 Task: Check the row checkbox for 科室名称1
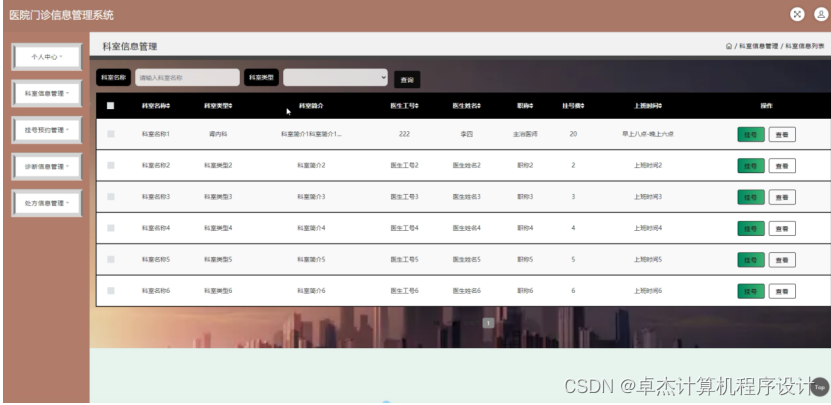[110, 134]
